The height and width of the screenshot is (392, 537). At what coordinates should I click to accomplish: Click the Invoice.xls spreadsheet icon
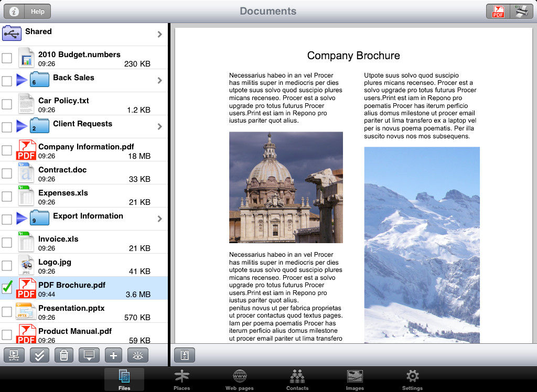26,242
